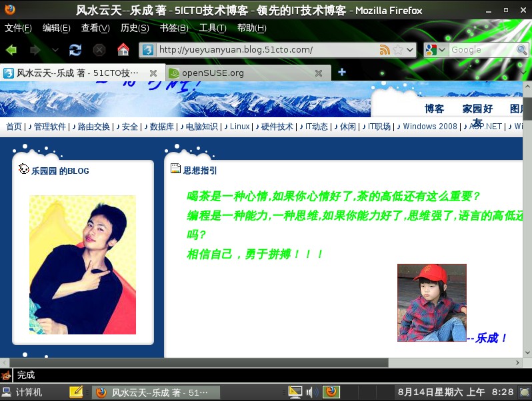532x401 pixels.
Task: Focus the Google search field
Action: pyautogui.click(x=482, y=50)
